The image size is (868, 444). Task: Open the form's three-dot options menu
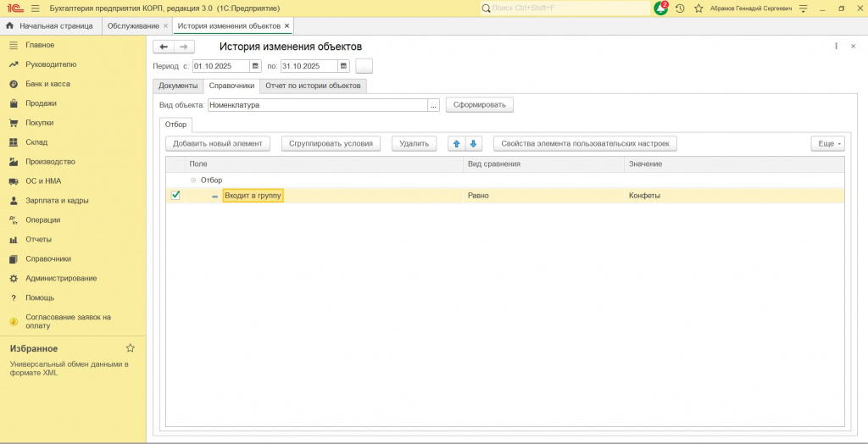[x=837, y=47]
